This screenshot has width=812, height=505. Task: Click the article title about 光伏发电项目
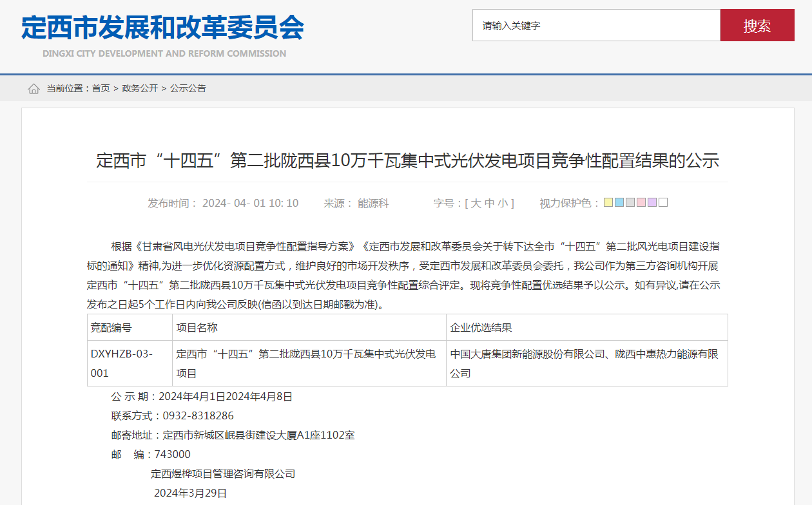406,162
